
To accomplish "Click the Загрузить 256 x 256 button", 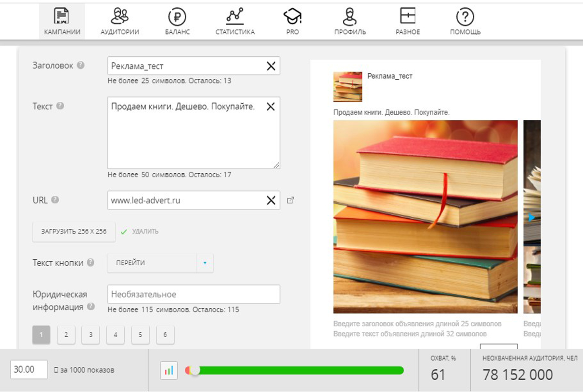I will click(74, 232).
